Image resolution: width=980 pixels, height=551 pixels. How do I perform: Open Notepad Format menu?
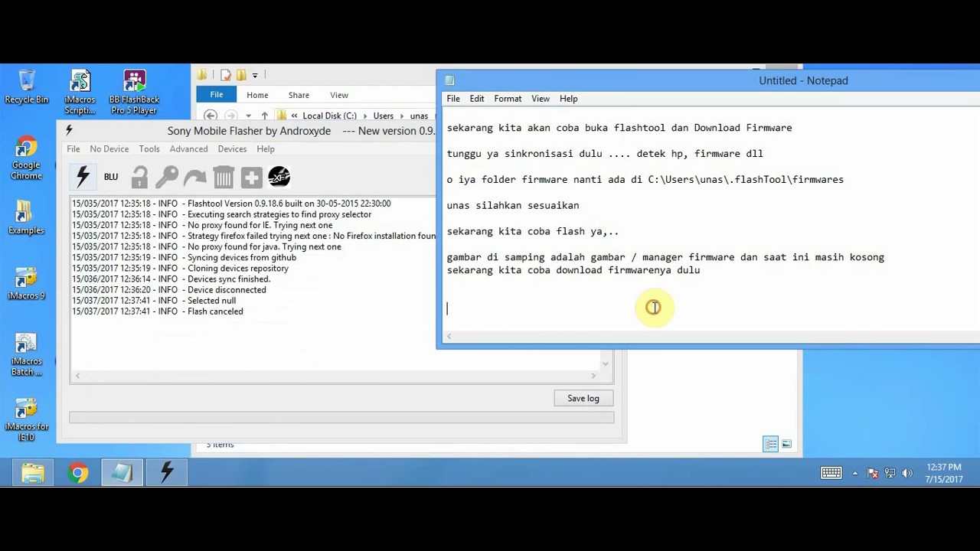point(508,99)
